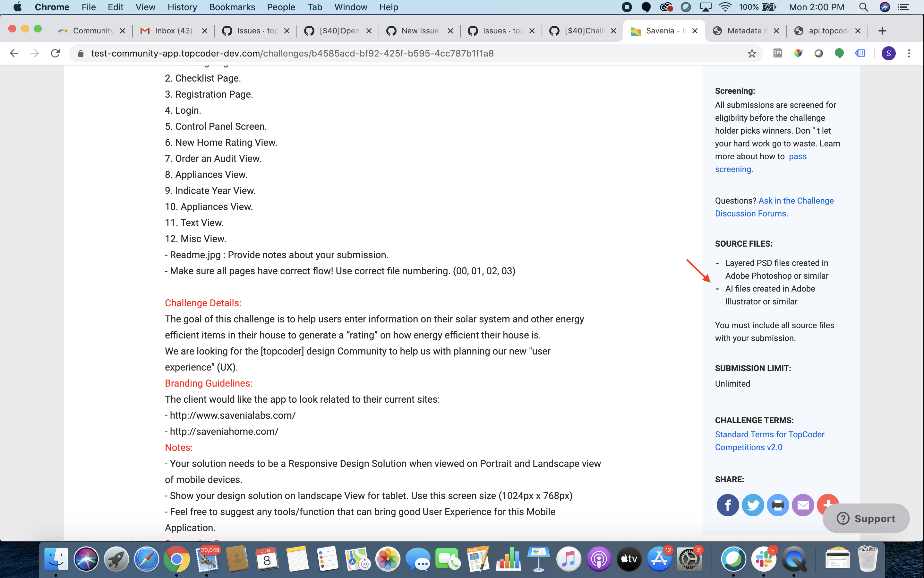Open the Help menu

click(388, 7)
